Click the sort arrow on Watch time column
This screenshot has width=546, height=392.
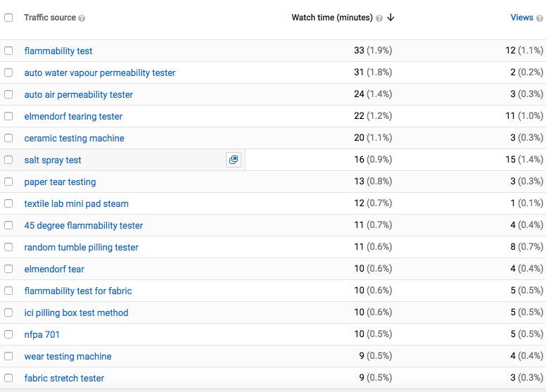click(391, 18)
